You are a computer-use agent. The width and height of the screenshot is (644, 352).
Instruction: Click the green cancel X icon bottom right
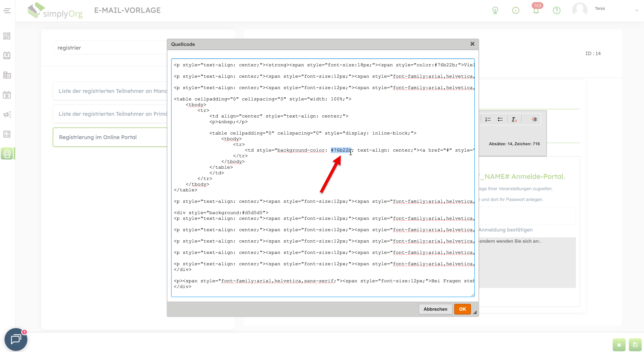(619, 345)
